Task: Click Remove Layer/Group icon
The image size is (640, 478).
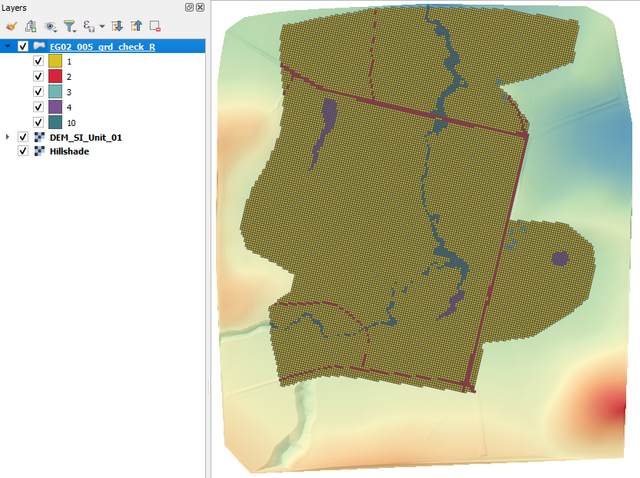Action: [155, 26]
